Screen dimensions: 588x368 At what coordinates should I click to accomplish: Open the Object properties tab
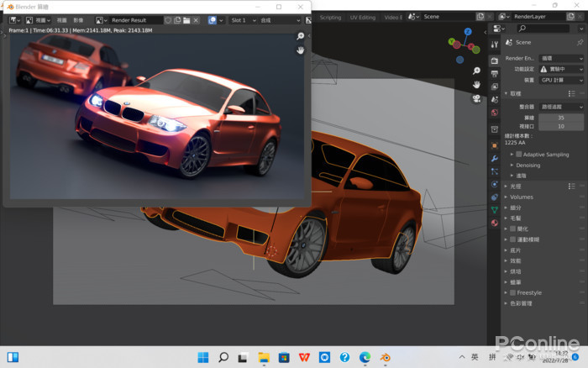click(x=495, y=145)
